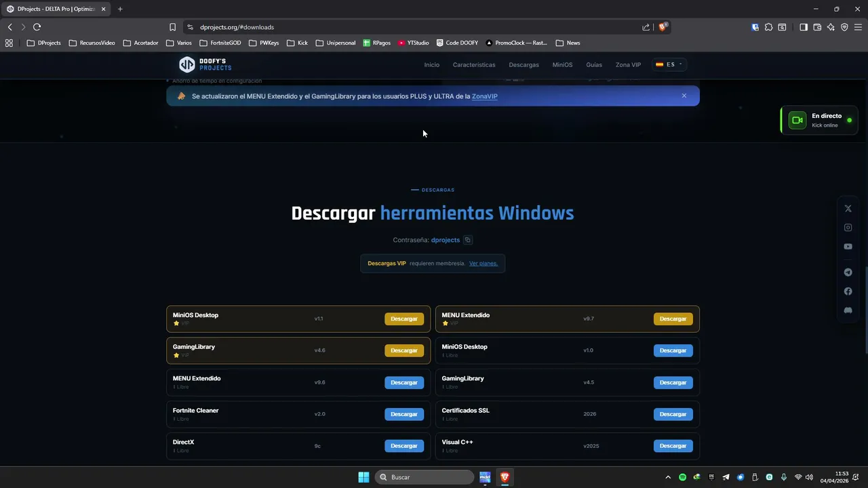Go back to the previous page
Viewport: 868px width, 488px height.
[x=9, y=27]
